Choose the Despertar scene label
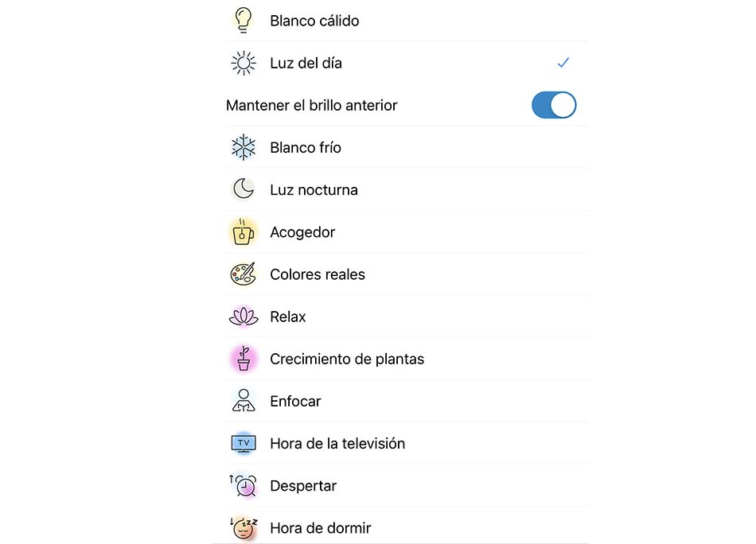Screen dimensions: 756x544 pos(303,486)
